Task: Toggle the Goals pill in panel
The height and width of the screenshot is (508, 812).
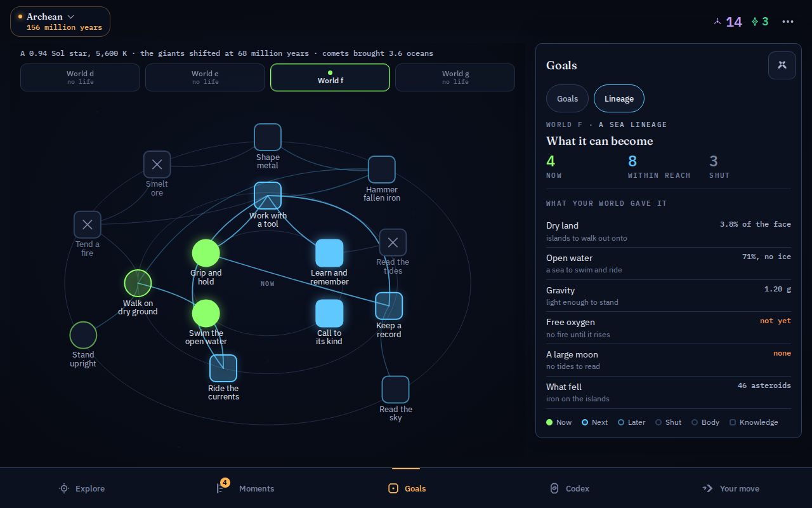Action: tap(567, 98)
